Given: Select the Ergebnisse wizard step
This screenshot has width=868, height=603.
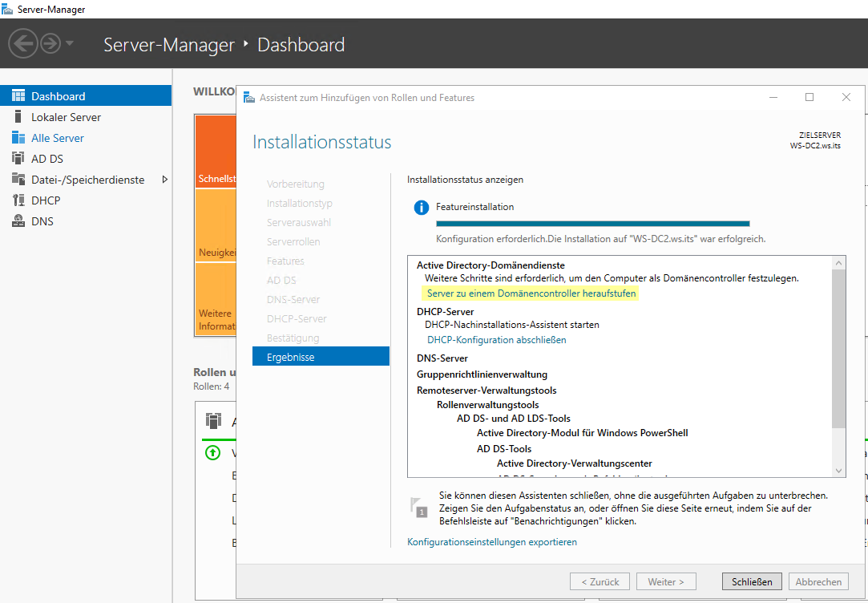Looking at the screenshot, I should coord(321,357).
